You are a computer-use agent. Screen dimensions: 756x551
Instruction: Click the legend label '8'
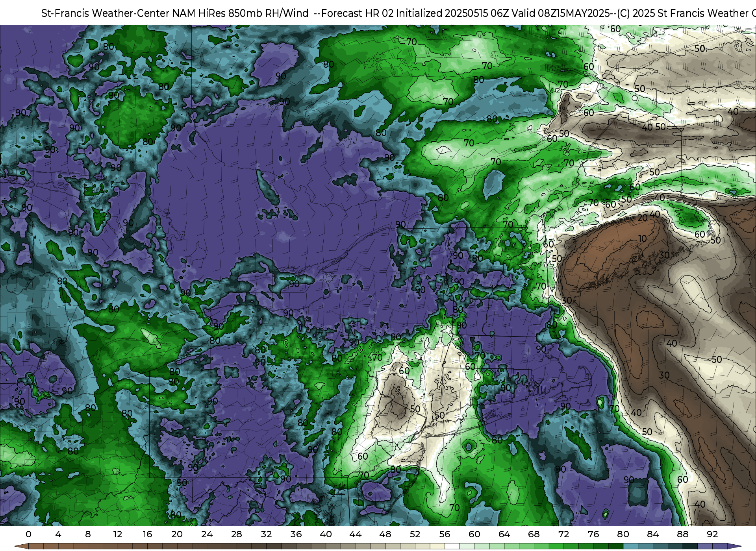[88, 534]
